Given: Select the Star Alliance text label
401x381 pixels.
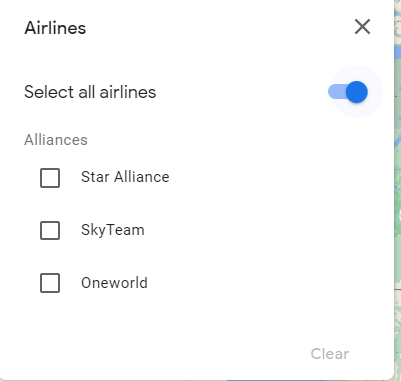Looking at the screenshot, I should point(125,177).
